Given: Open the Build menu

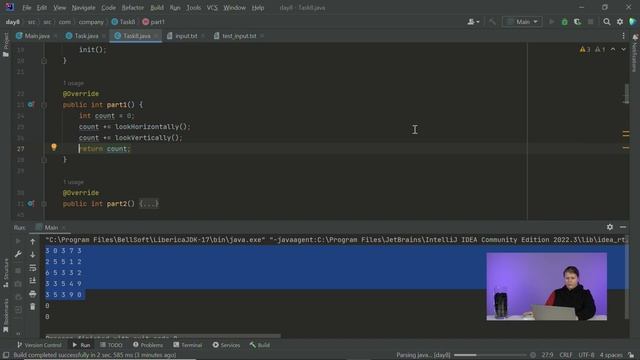Looking at the screenshot, I should [x=157, y=8].
